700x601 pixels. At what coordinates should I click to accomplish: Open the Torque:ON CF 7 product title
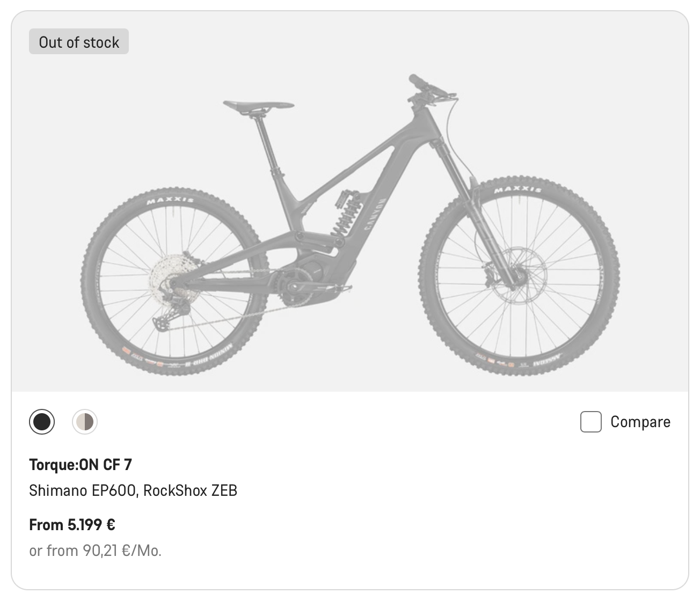(81, 464)
